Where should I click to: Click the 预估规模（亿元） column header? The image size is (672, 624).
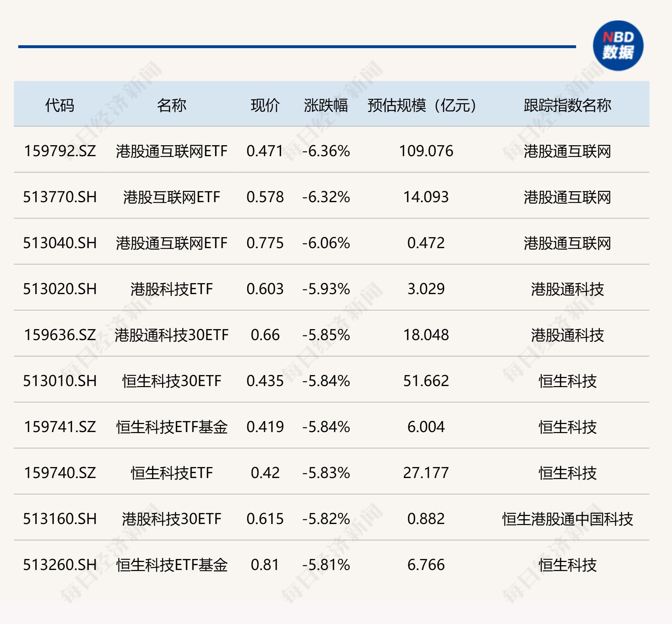pos(422,105)
